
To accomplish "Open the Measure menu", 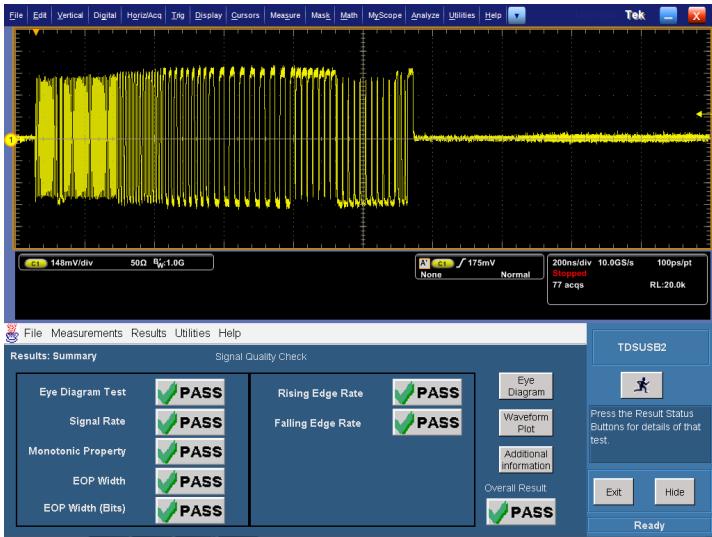I will [x=285, y=15].
